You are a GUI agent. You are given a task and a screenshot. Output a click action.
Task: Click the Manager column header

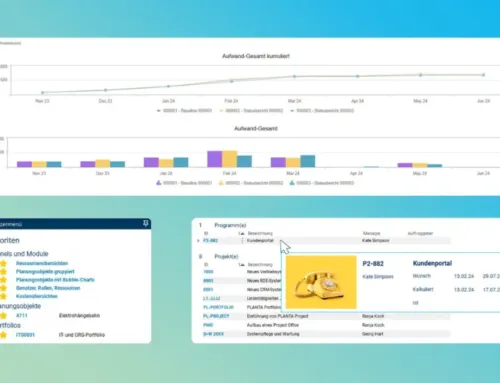click(x=371, y=233)
